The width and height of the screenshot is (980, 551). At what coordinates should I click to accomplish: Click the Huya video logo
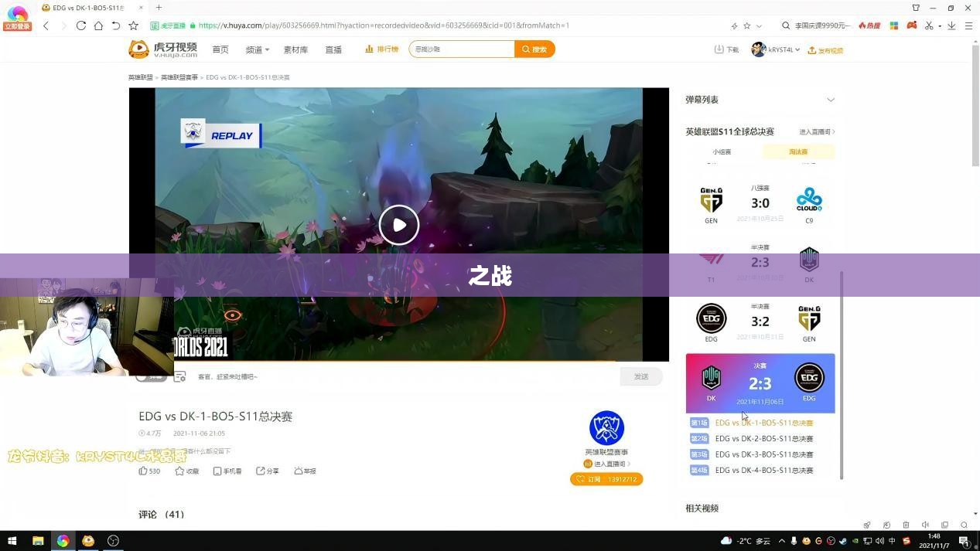[x=162, y=49]
